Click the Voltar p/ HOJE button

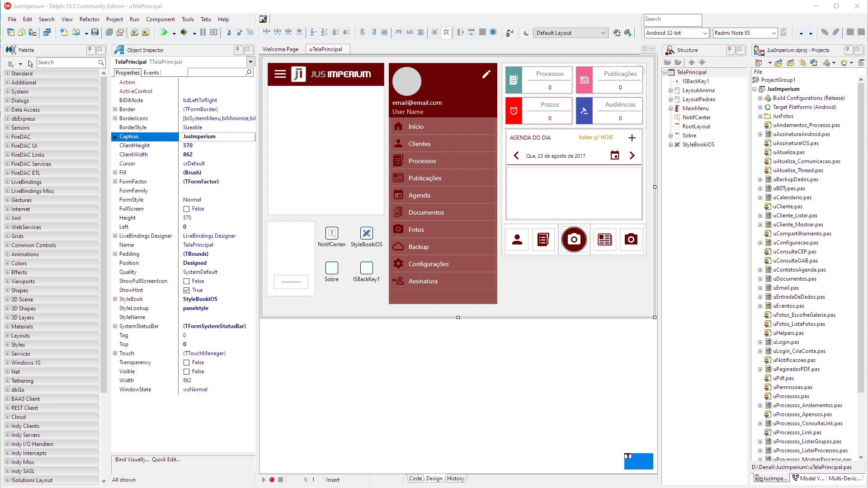[x=596, y=137]
